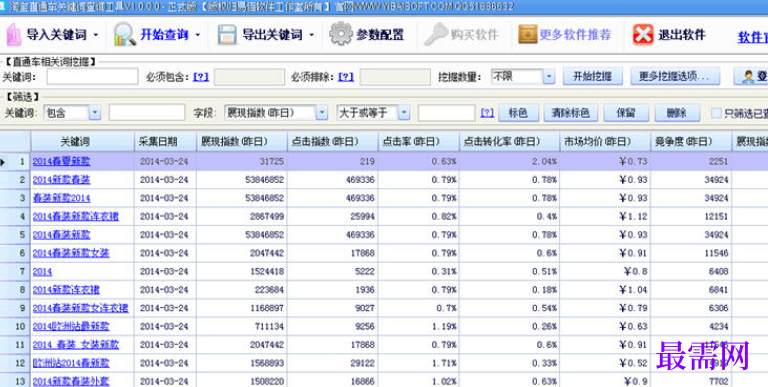The width and height of the screenshot is (768, 387).
Task: Open the filter value help [?] link
Action: [487, 113]
